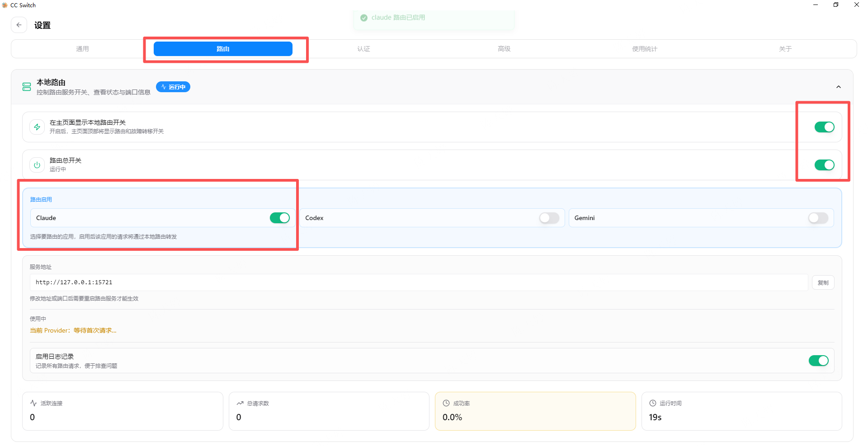
Task: Click the lightning icon beside 在主页面显示本地路由开关
Action: coord(37,127)
